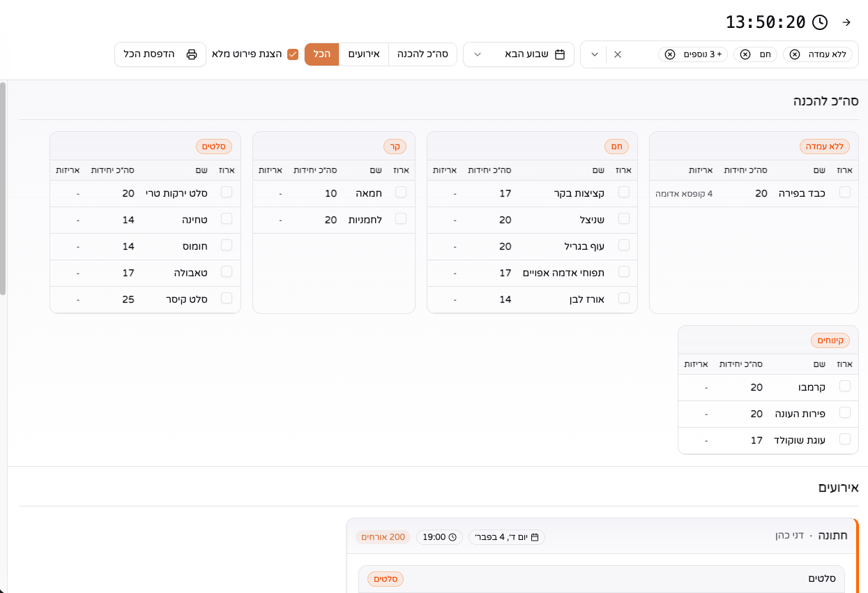This screenshot has height=593, width=868.
Task: Open the שבוע הבא week picker dropdown
Action: point(478,54)
